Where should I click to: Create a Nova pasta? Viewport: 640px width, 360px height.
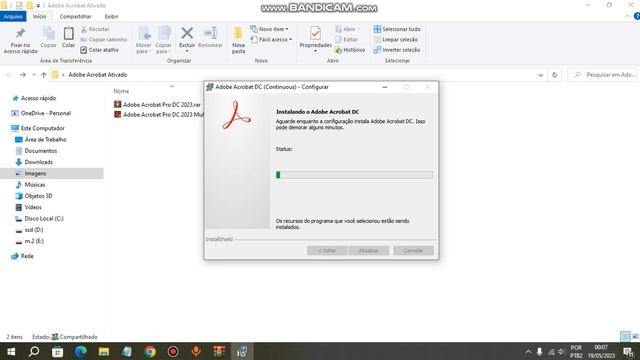point(238,40)
